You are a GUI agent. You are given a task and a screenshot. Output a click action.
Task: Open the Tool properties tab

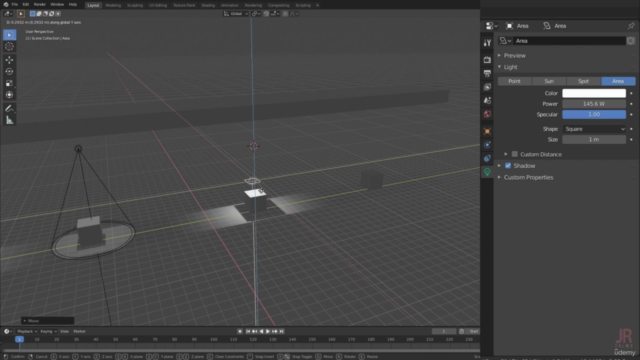(487, 43)
